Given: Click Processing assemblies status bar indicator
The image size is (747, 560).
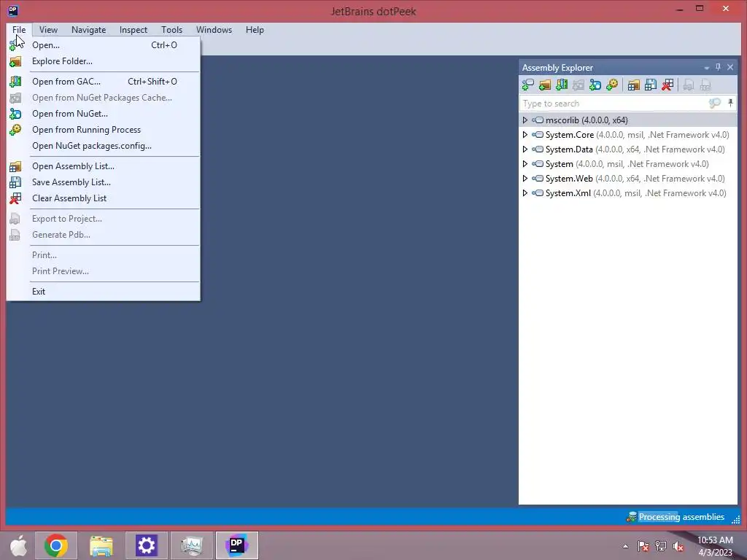Looking at the screenshot, I should pyautogui.click(x=676, y=517).
